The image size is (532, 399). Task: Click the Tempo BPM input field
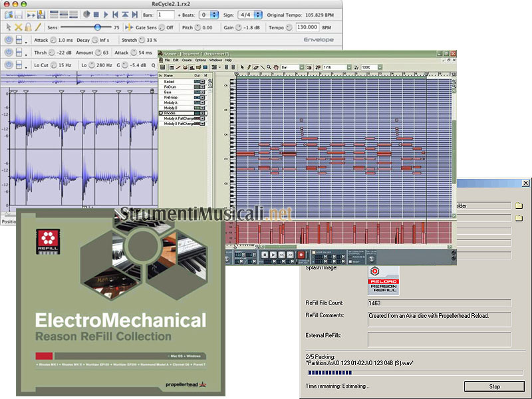point(307,27)
